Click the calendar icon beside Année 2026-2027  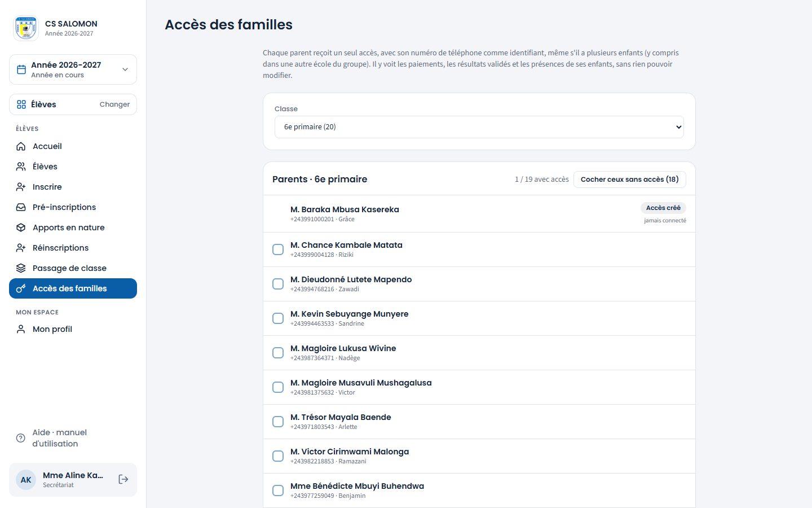click(x=21, y=69)
